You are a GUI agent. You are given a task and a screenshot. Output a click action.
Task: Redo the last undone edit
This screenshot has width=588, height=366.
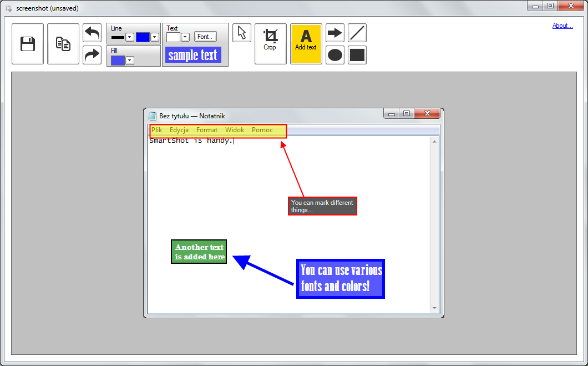[x=92, y=55]
